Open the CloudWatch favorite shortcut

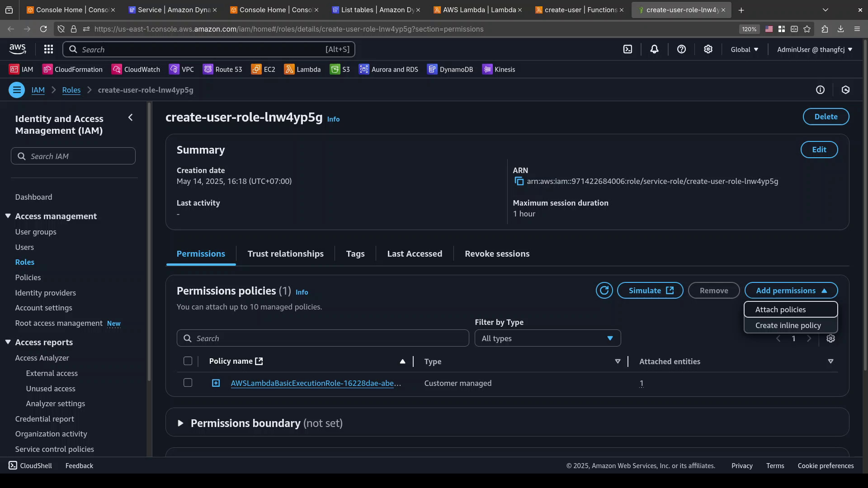point(136,69)
